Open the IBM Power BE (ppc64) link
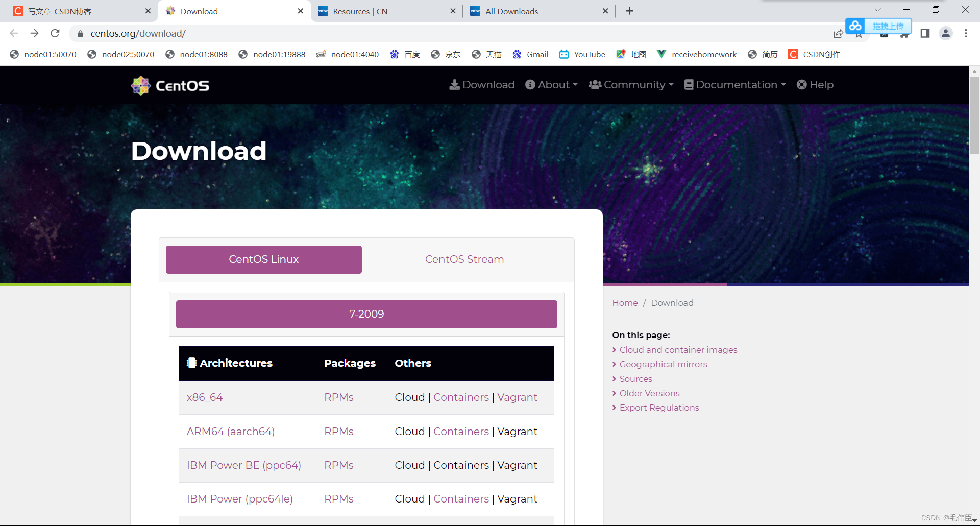980x526 pixels. pyautogui.click(x=244, y=465)
